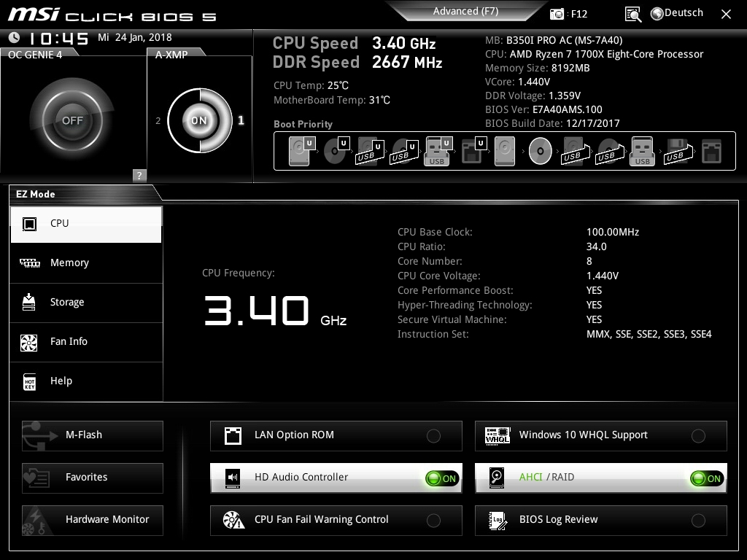This screenshot has width=747, height=560.
Task: Click the Storage drive icon
Action: pyautogui.click(x=29, y=303)
